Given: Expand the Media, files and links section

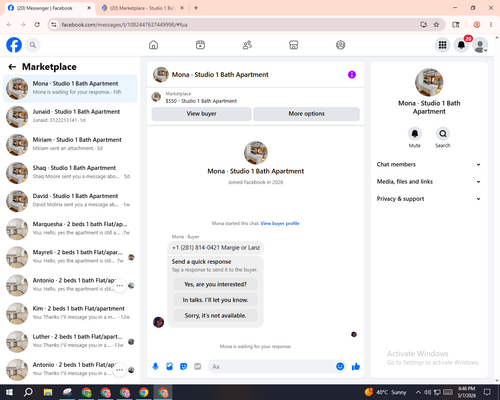Looking at the screenshot, I should tap(429, 182).
